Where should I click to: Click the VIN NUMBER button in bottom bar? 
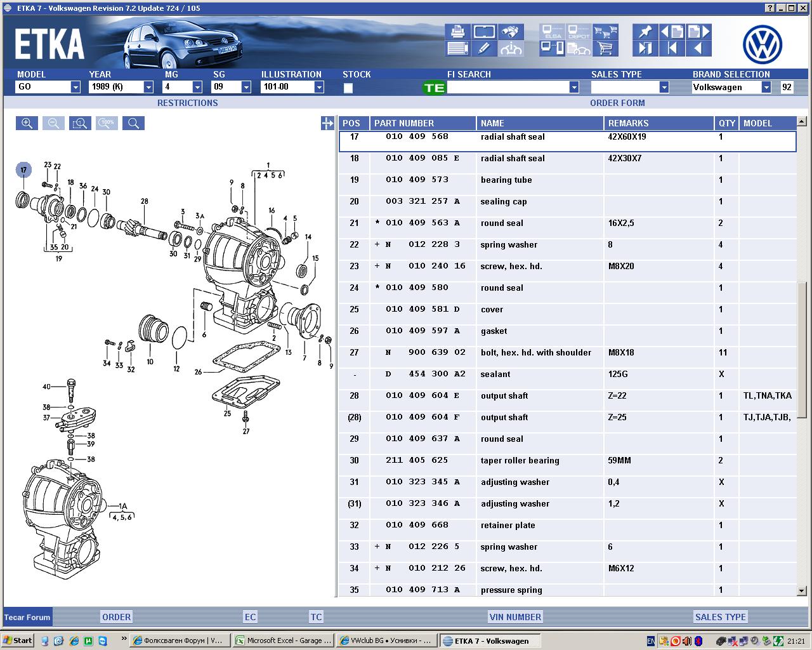coord(515,616)
